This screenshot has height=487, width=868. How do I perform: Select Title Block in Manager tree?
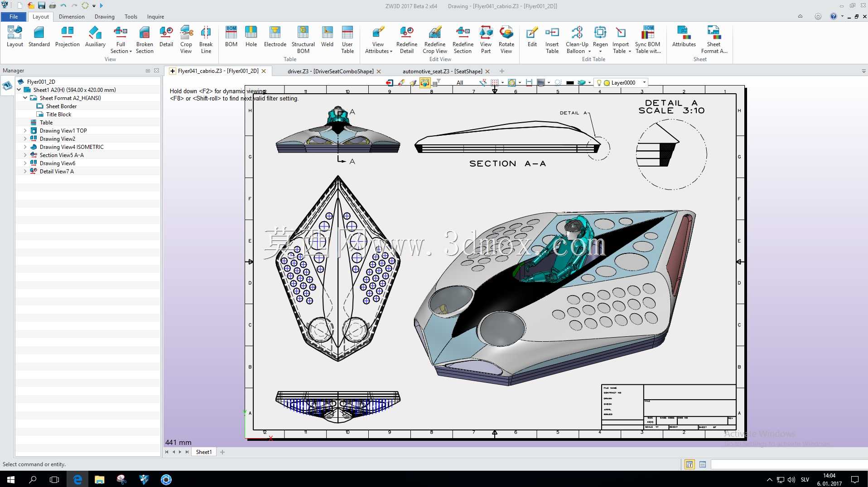(x=58, y=115)
